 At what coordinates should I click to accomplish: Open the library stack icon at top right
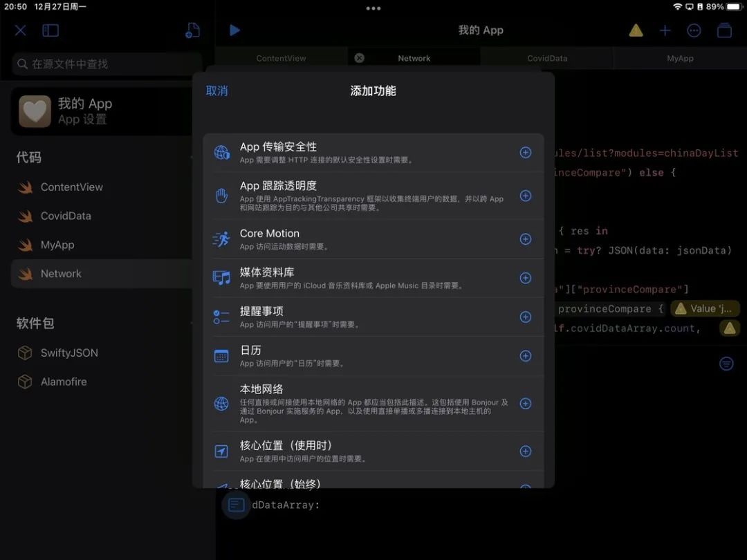(724, 30)
